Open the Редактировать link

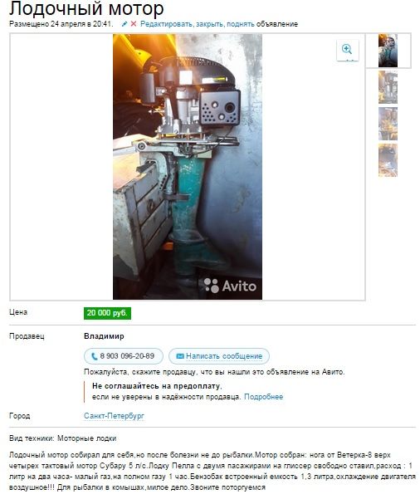point(166,24)
